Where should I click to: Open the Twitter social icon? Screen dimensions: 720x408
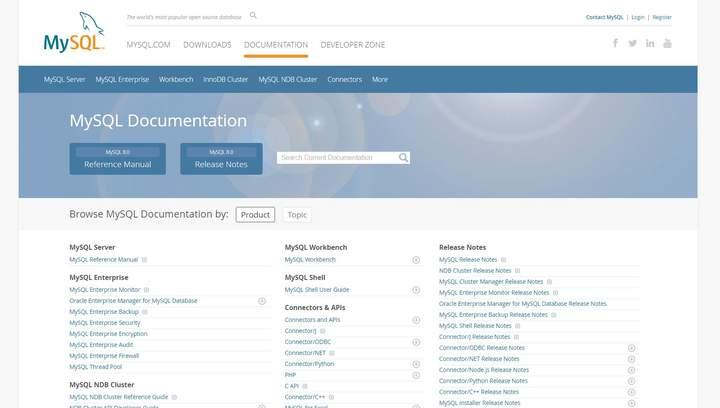(632, 43)
